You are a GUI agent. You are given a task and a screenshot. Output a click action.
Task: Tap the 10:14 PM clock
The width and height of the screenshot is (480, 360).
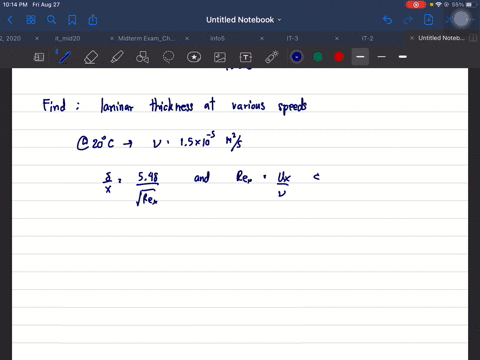pos(15,5)
